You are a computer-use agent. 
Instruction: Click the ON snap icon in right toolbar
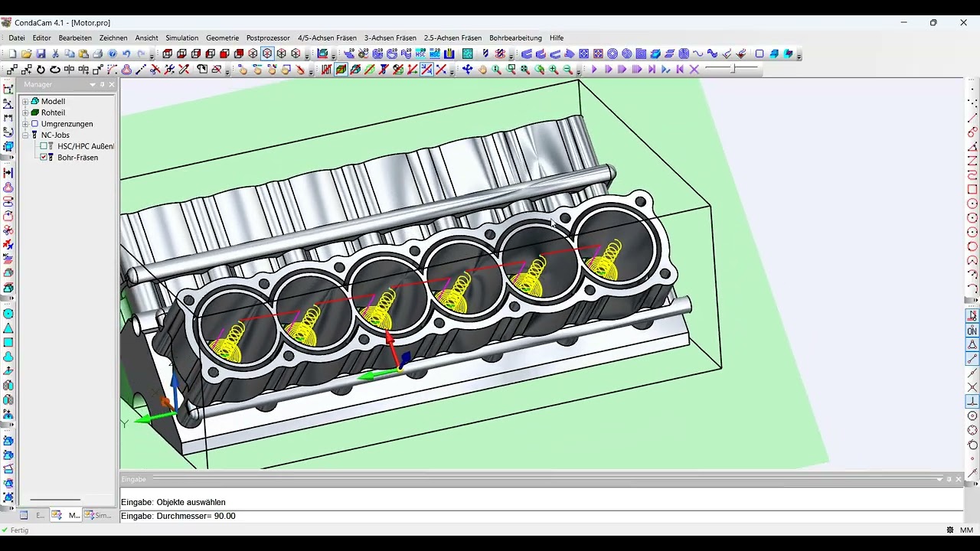click(972, 331)
